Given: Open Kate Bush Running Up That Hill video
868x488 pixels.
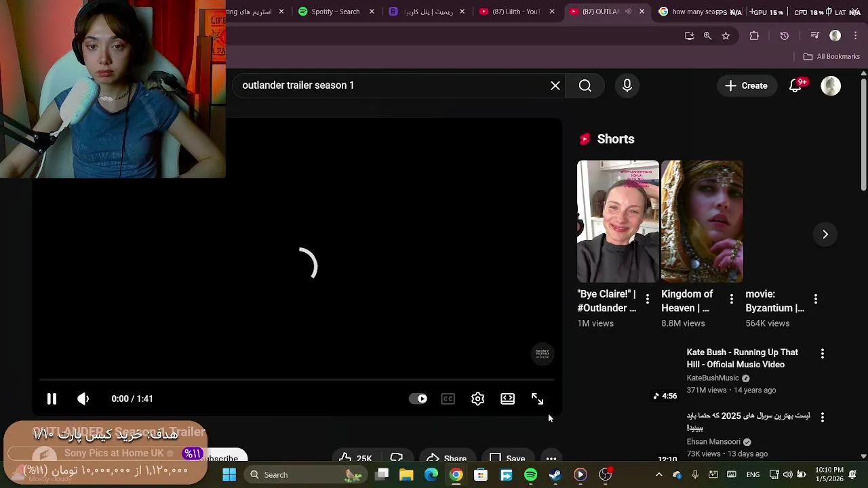Looking at the screenshot, I should 742,359.
